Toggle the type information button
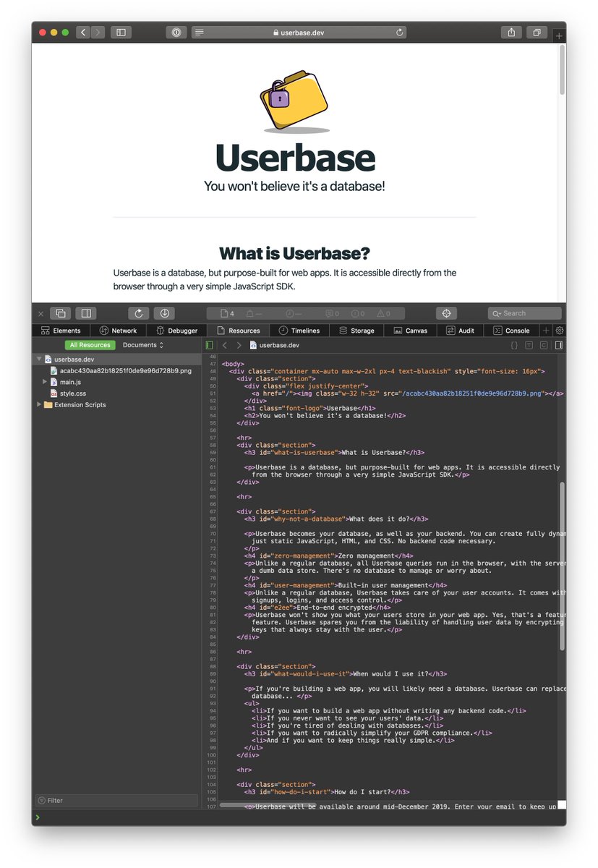Image resolution: width=598 pixels, height=868 pixels. [x=529, y=345]
